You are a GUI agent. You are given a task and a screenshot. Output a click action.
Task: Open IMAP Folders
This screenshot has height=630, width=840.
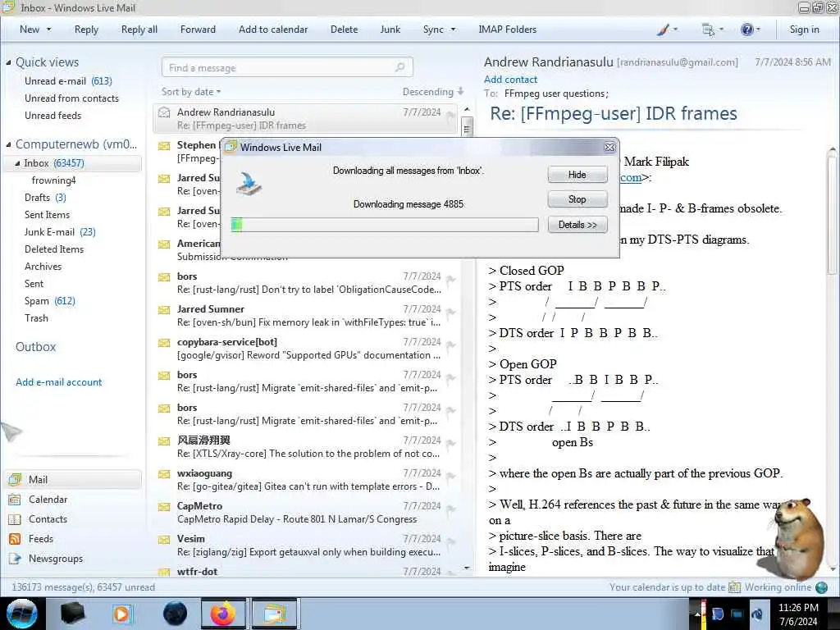pyautogui.click(x=507, y=30)
